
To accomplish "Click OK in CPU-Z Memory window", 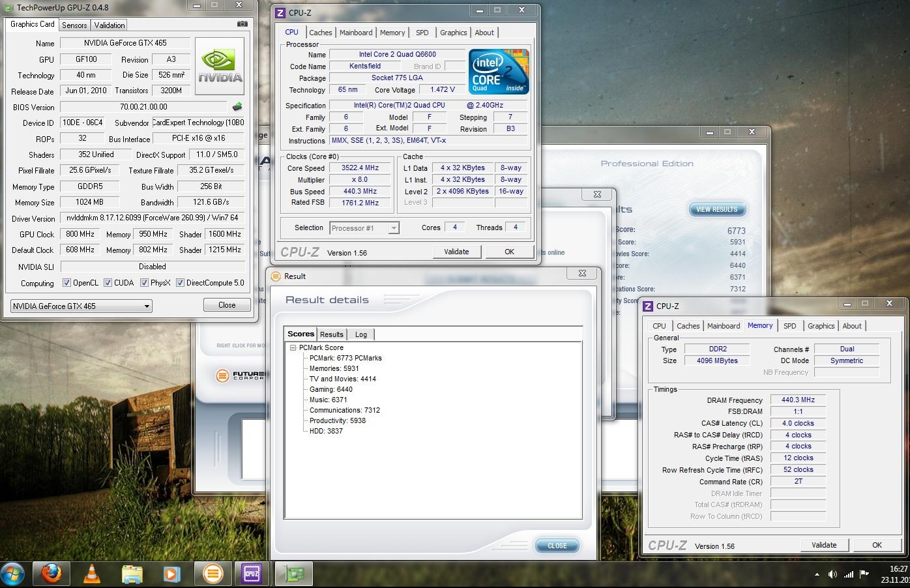I will click(x=877, y=545).
